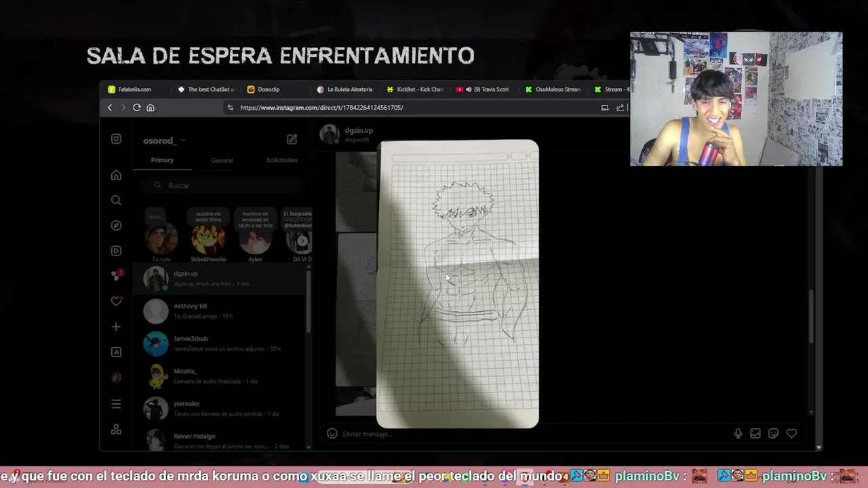The image size is (868, 488).
Task: Expand the osorod_ account switcher
Action: pos(164,140)
